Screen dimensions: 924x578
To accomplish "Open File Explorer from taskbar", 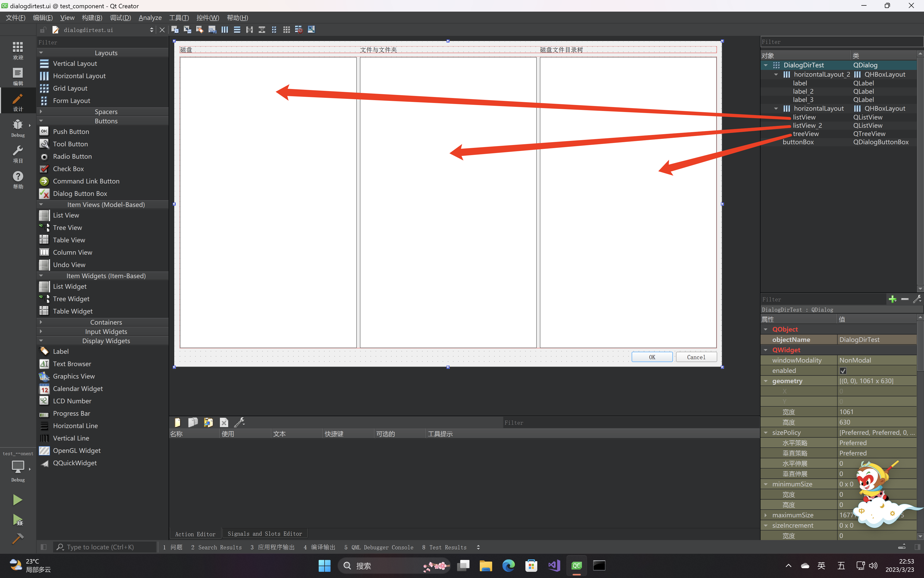I will [x=485, y=565].
